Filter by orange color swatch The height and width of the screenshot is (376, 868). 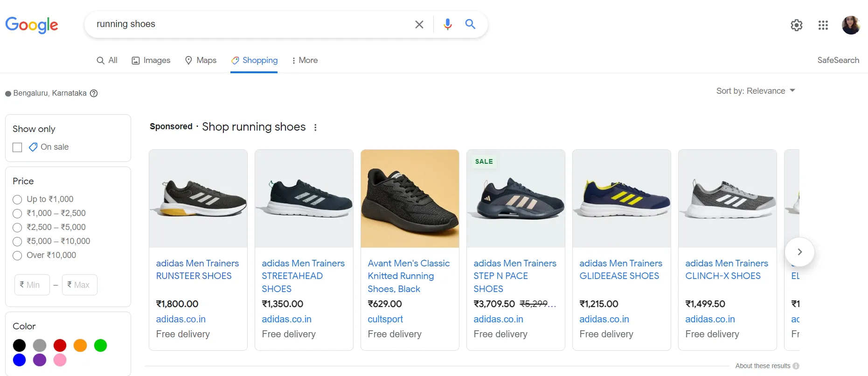[x=80, y=345]
